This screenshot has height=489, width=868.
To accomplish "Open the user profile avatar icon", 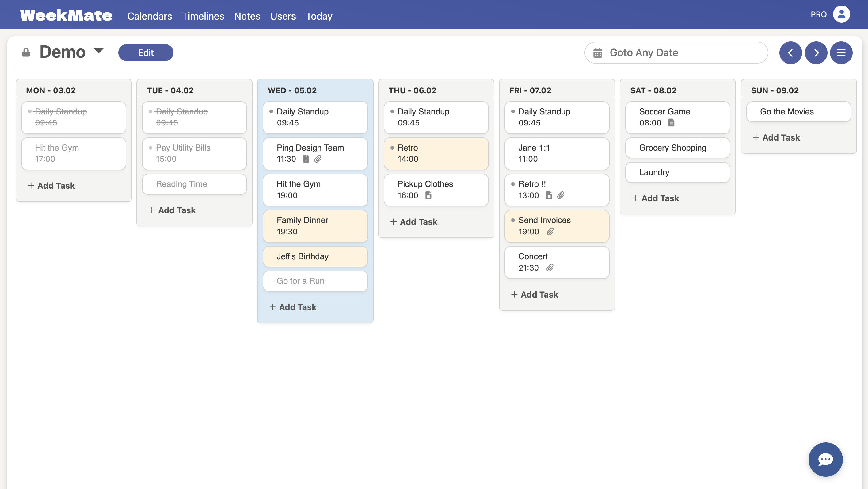I will [x=841, y=14].
